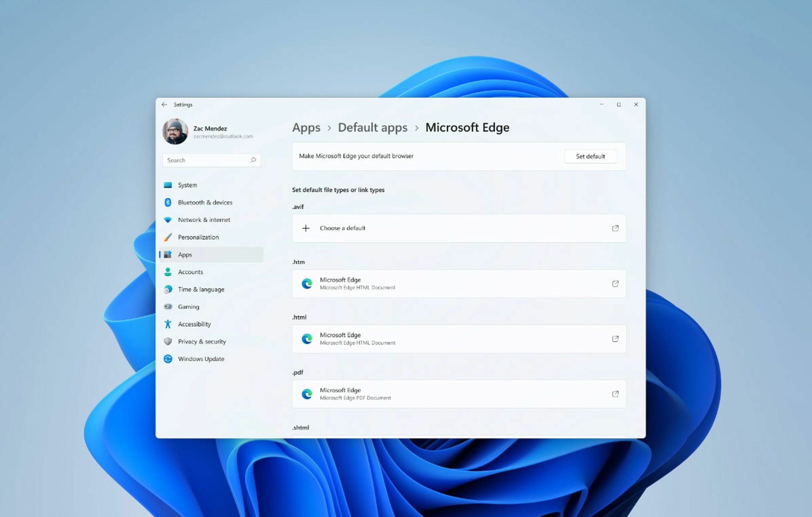Open external link icon in .avif row
Image resolution: width=812 pixels, height=517 pixels.
[615, 228]
